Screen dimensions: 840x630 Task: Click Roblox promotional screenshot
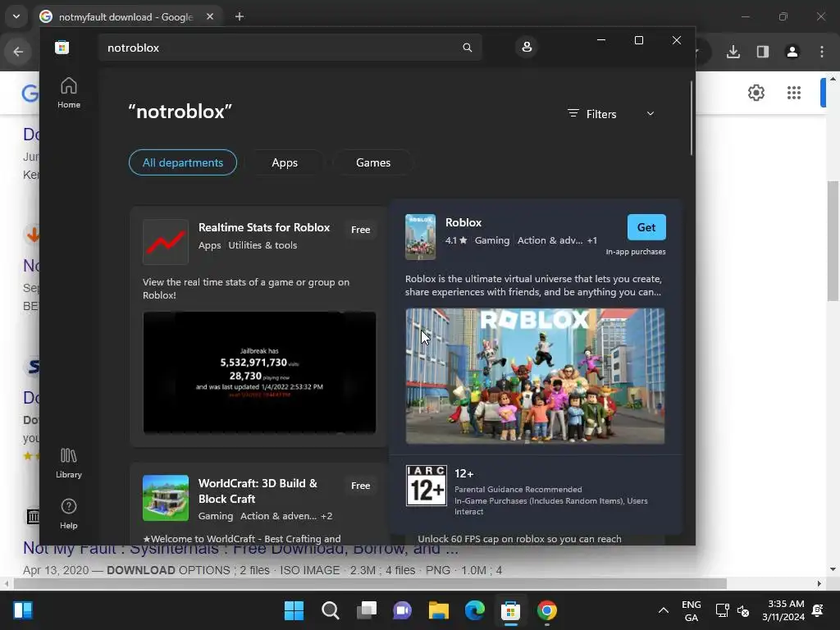click(x=535, y=376)
